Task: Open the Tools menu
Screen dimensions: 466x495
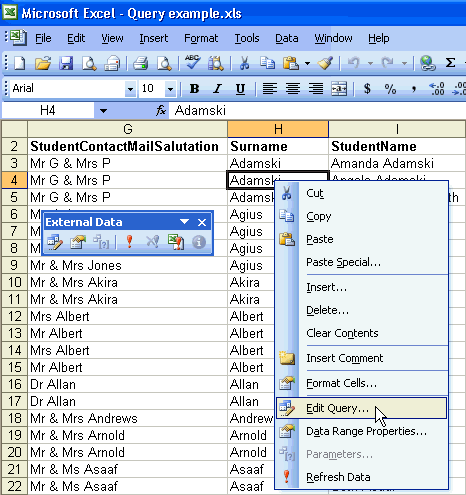Action: [247, 38]
